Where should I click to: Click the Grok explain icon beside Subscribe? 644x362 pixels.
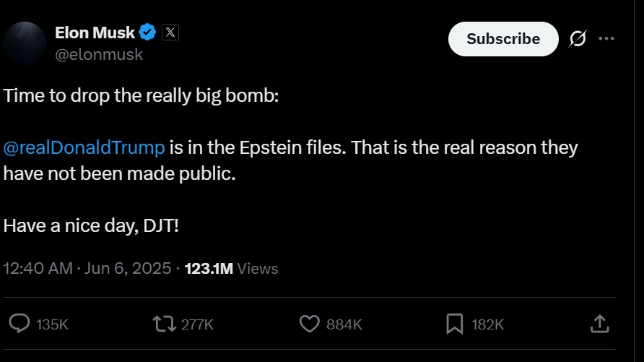coord(578,39)
